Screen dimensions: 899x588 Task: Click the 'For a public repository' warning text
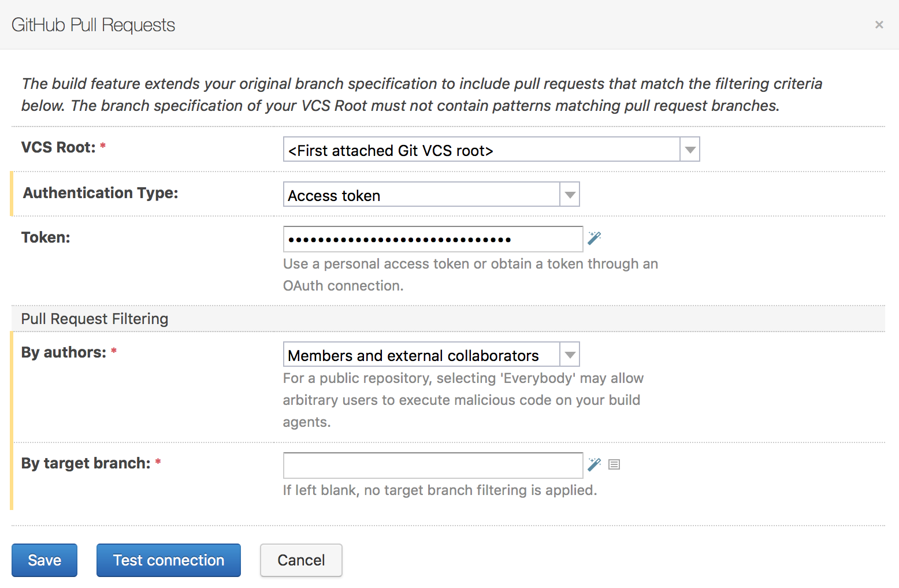click(463, 400)
